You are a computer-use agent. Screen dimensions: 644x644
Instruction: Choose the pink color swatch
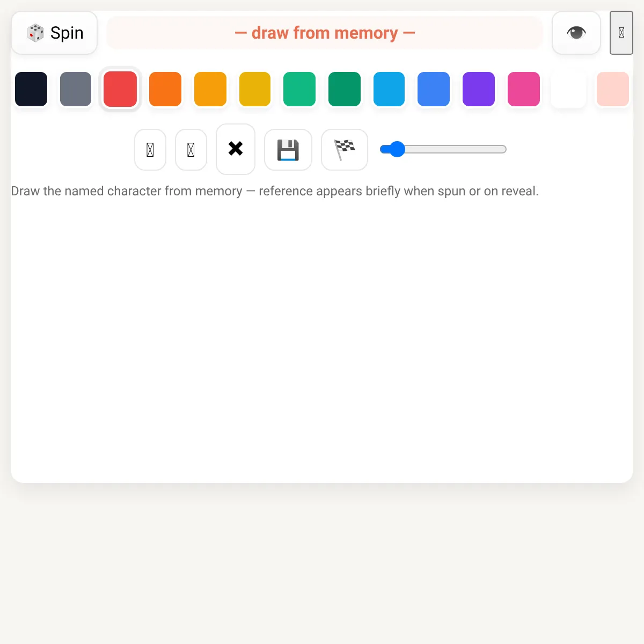[524, 89]
